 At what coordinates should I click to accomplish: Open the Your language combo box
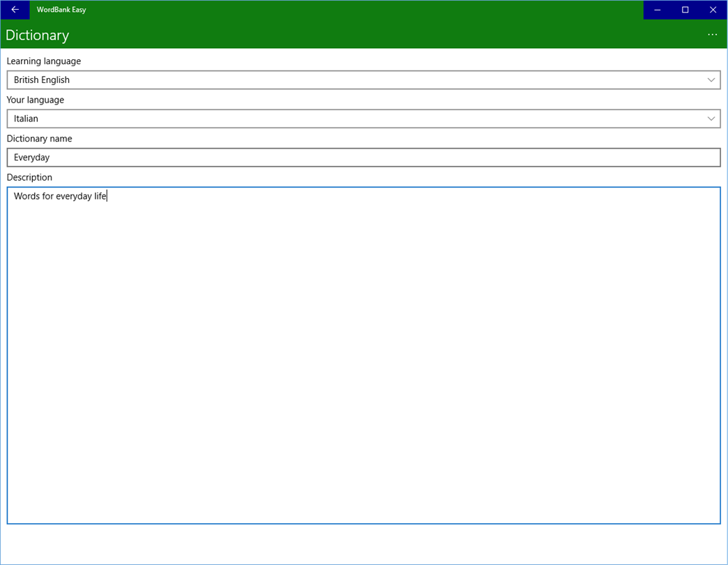coord(363,119)
